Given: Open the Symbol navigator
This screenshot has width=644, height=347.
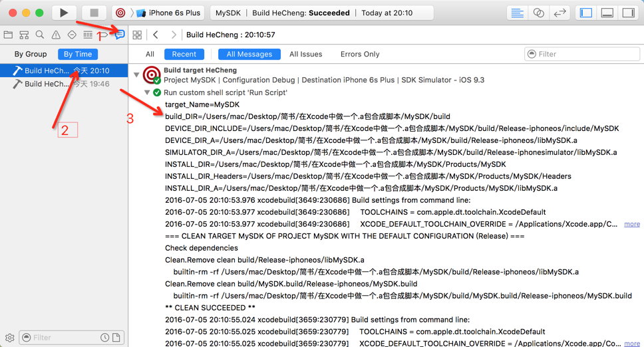Looking at the screenshot, I should pos(24,35).
